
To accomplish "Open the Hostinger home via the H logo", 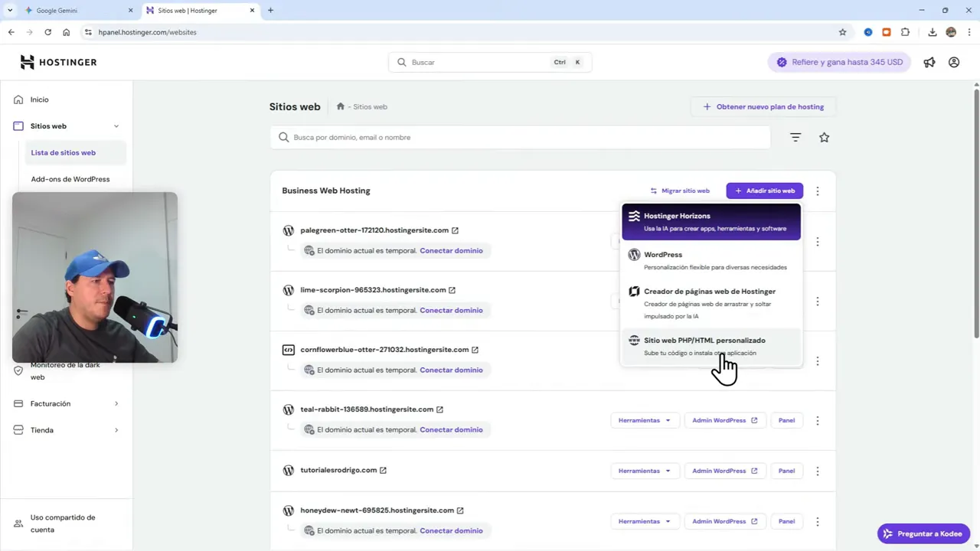I will [27, 62].
